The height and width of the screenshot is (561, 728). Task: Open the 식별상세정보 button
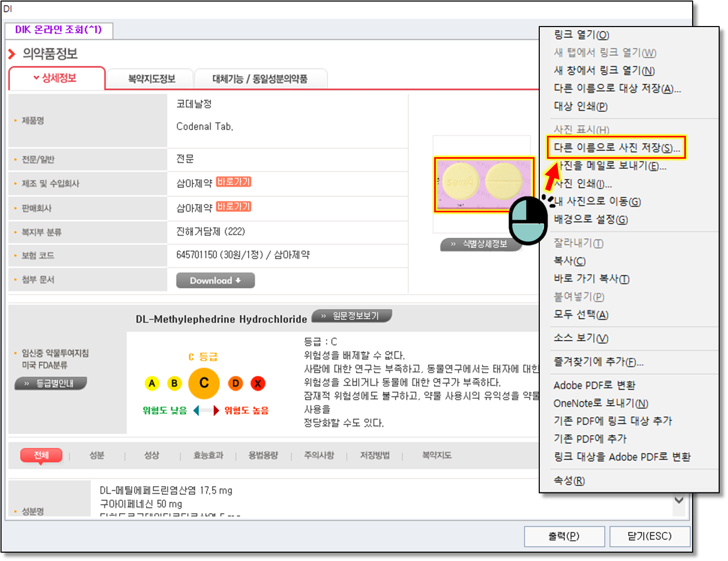480,244
